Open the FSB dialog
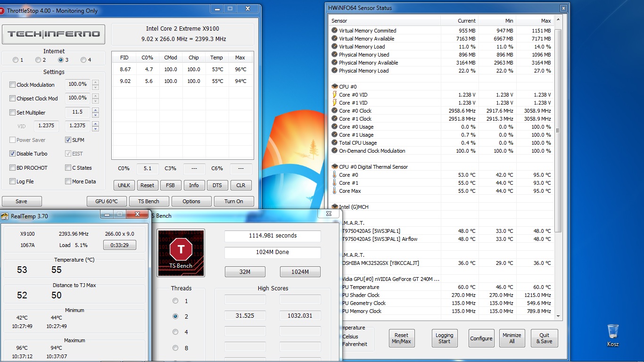The image size is (644, 362). [x=171, y=185]
